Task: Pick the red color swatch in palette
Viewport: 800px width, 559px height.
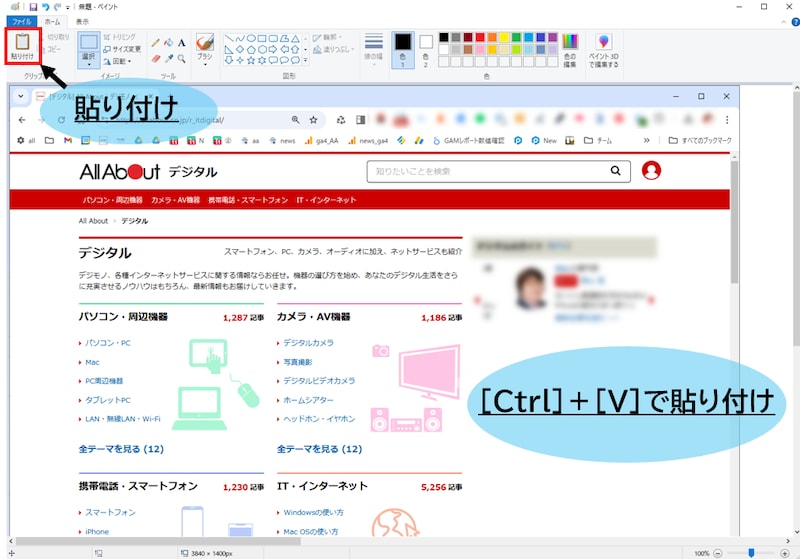Action: [480, 37]
